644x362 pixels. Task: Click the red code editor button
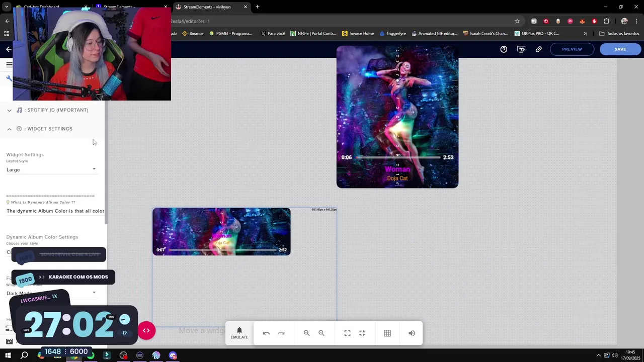point(146,330)
